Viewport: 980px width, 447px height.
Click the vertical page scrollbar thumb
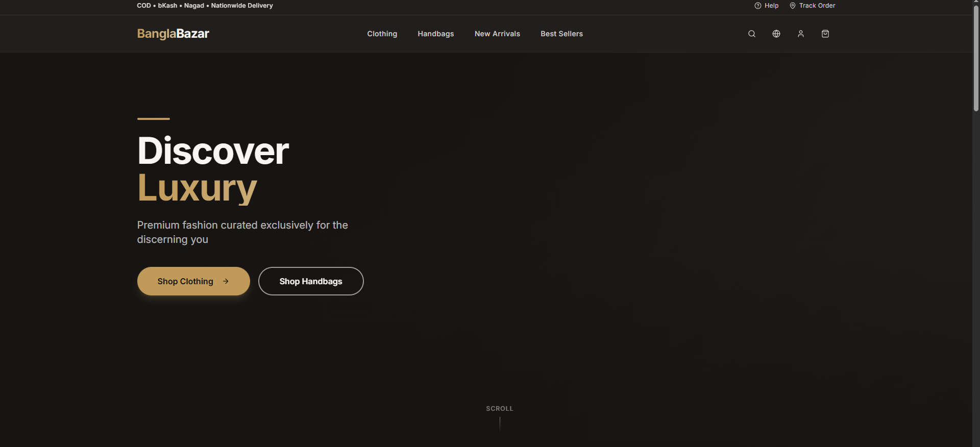[x=976, y=56]
